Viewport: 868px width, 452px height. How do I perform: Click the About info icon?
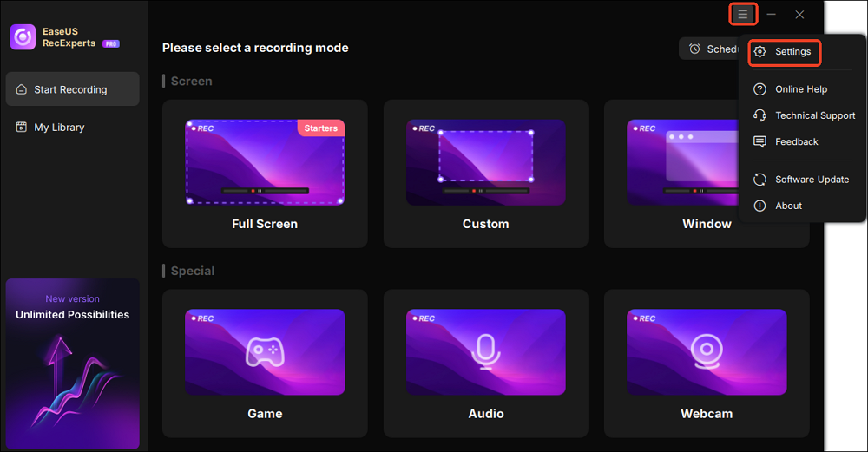point(760,206)
